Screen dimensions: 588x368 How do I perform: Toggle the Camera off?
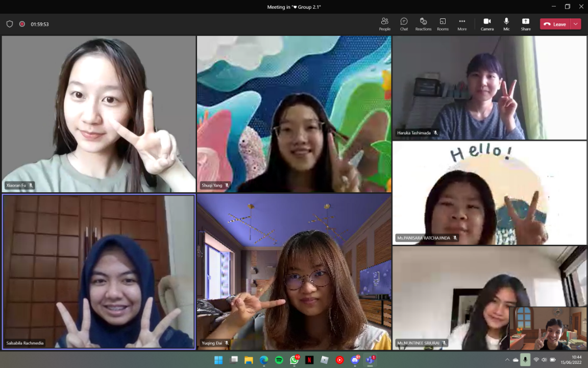[x=487, y=24]
